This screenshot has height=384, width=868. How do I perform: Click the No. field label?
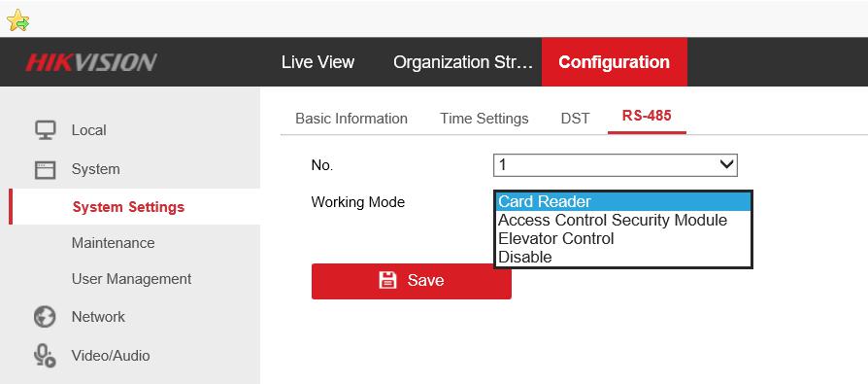[322, 165]
